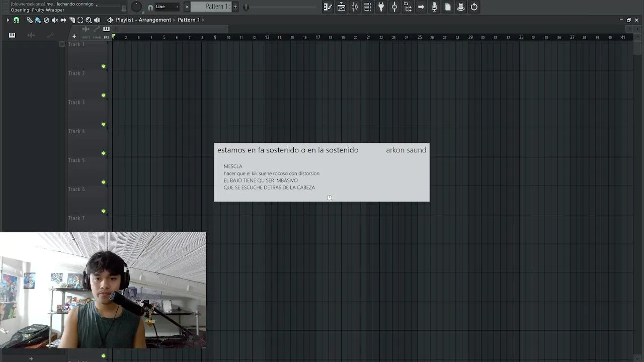Select the Draw pencil tool
Image resolution: width=644 pixels, height=362 pixels.
tap(30, 20)
